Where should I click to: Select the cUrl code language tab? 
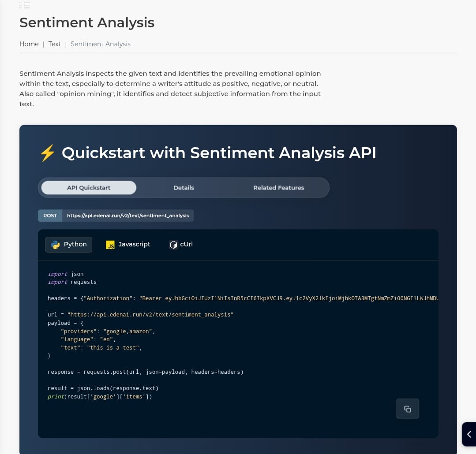(x=181, y=245)
